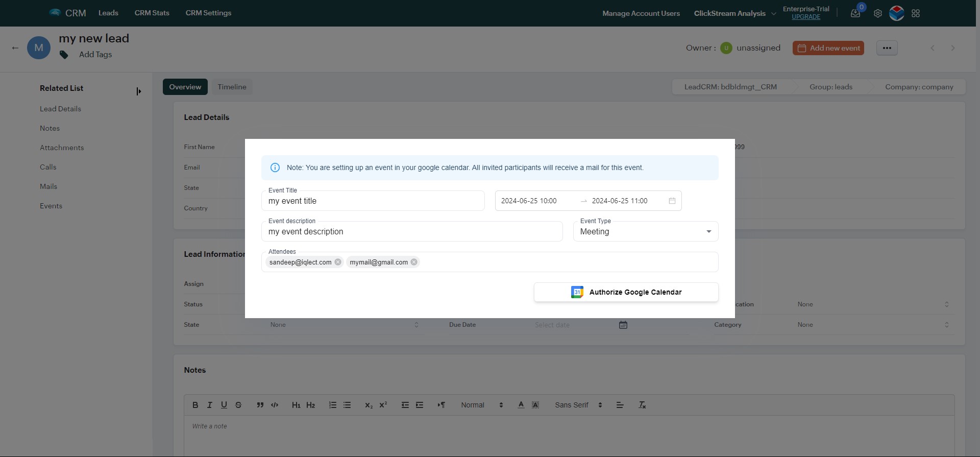Image resolution: width=980 pixels, height=457 pixels.
Task: Open Events in Related List
Action: click(x=51, y=206)
